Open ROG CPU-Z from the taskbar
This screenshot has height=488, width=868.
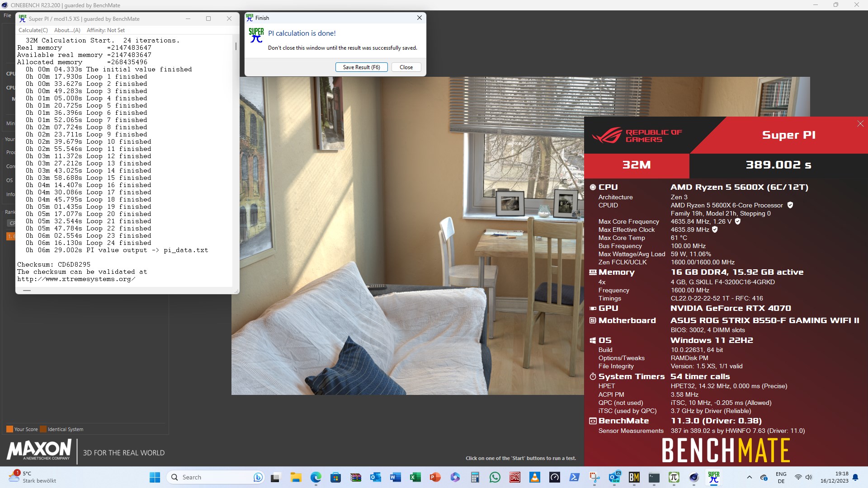click(x=515, y=477)
